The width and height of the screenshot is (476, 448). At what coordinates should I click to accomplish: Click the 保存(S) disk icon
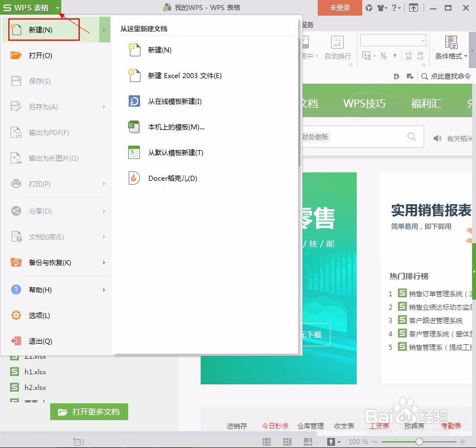[x=16, y=81]
